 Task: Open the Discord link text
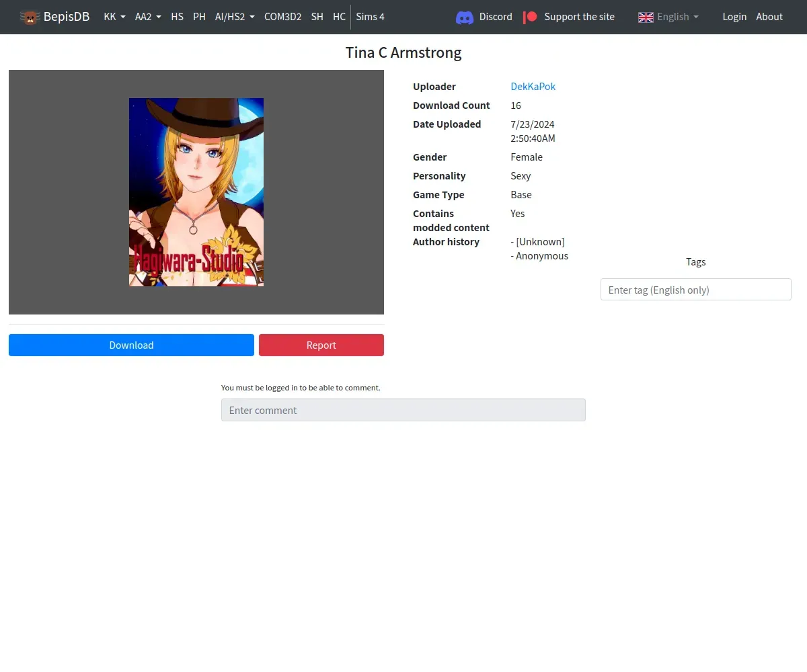496,17
